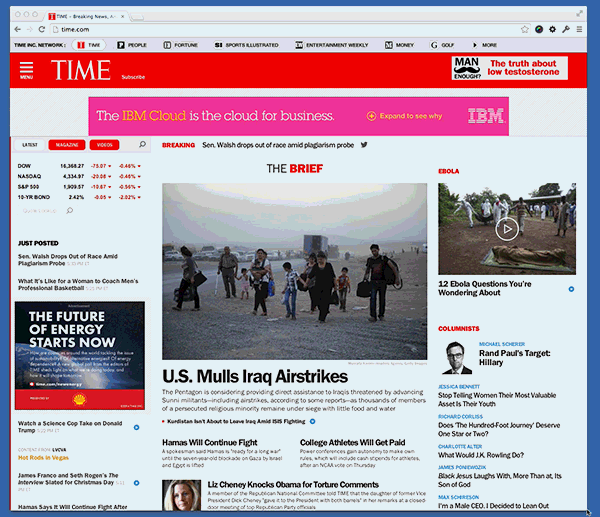This screenshot has width=600, height=517.
Task: Click blue circle beside Donald Trump story
Action: (137, 427)
